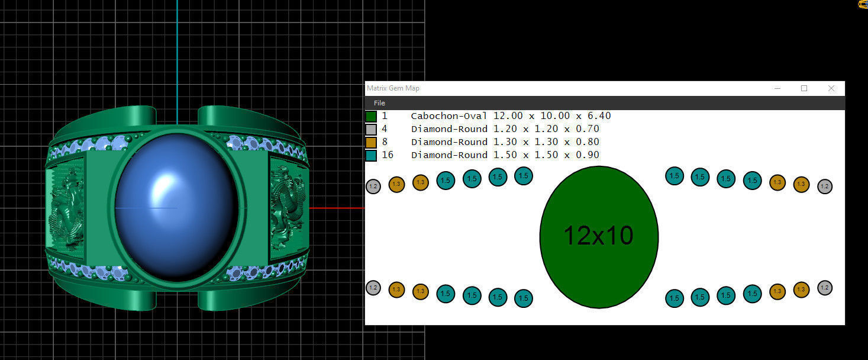This screenshot has height=360, width=868.
Task: Click the teal 1.50 Diamond-Round legend swatch
Action: [x=371, y=156]
